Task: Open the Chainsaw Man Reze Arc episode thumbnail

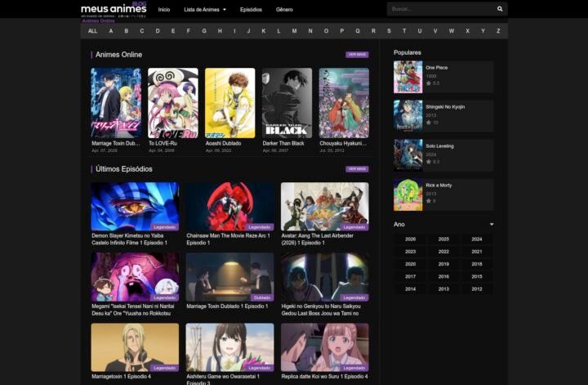Action: (x=229, y=207)
